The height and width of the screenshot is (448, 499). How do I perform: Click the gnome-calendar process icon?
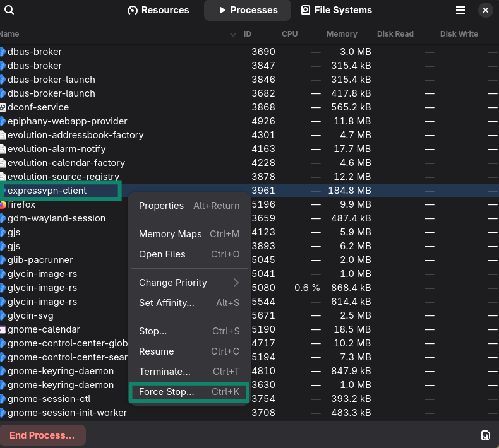(3, 330)
